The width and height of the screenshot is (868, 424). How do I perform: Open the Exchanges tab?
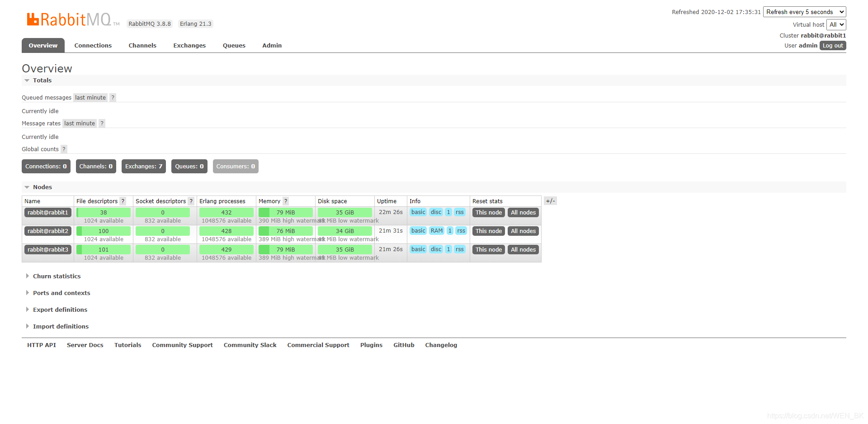pos(189,46)
